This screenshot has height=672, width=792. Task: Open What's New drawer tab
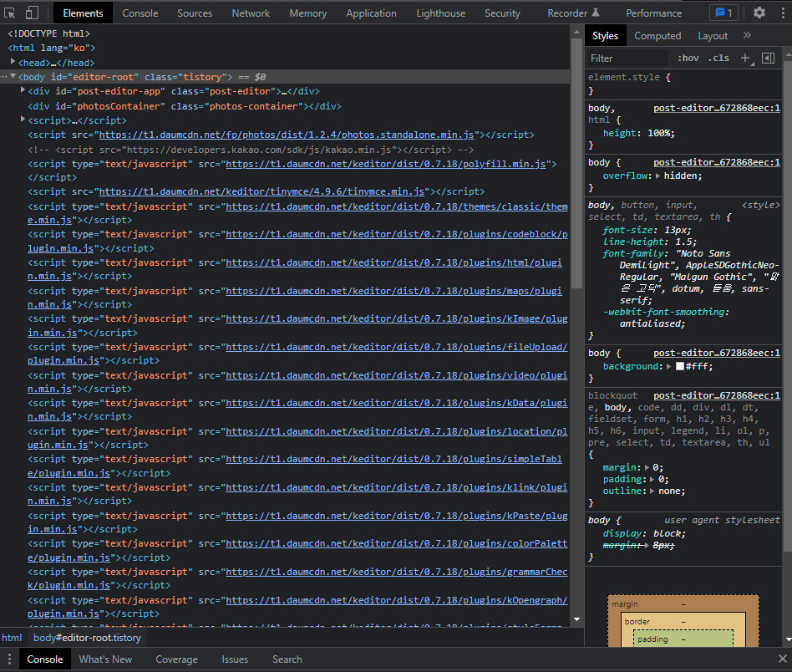(105, 659)
